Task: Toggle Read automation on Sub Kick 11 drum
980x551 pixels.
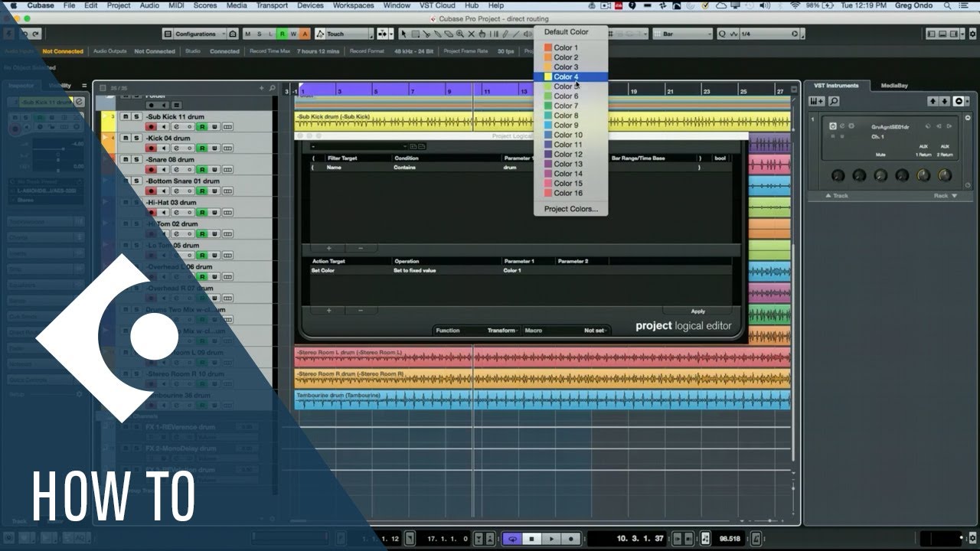Action: 202,126
